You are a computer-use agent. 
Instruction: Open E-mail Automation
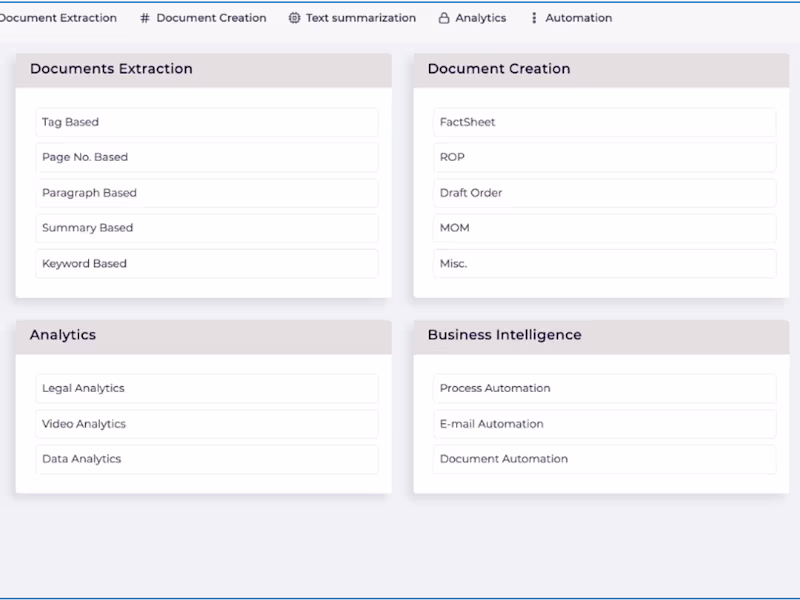click(x=604, y=424)
